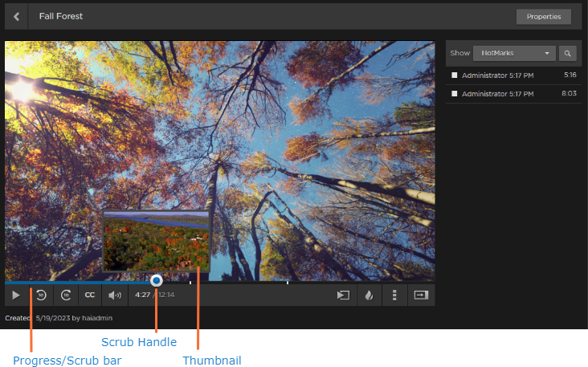Search HotMarks with magnifier icon
This screenshot has width=588, height=367.
coord(567,53)
